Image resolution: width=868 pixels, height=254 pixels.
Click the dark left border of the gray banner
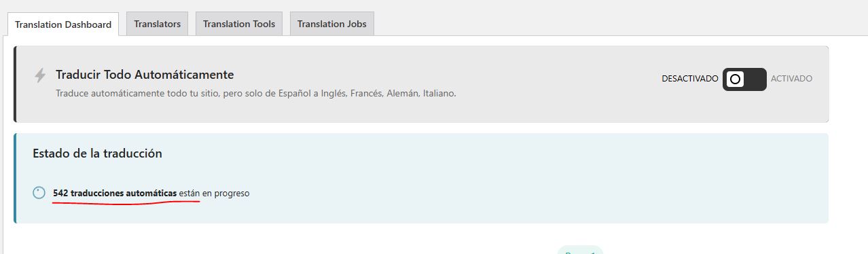point(15,84)
